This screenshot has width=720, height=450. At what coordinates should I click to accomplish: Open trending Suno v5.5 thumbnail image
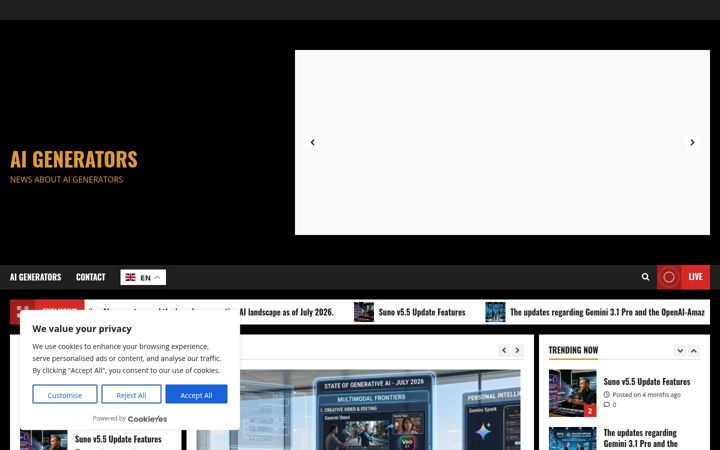(x=573, y=393)
